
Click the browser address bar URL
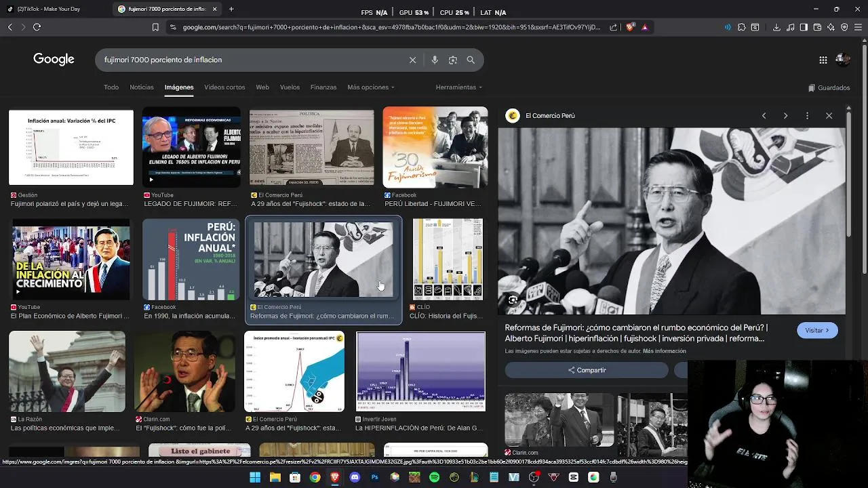(391, 27)
